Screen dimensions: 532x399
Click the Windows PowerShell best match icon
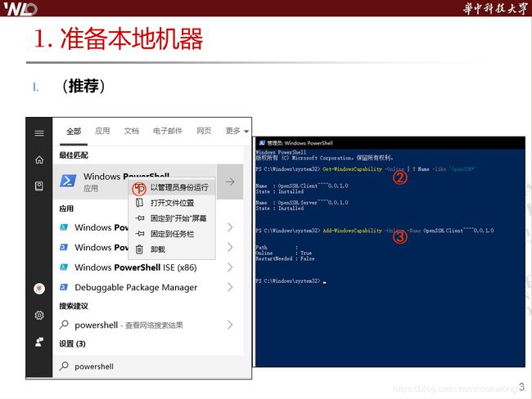click(68, 181)
